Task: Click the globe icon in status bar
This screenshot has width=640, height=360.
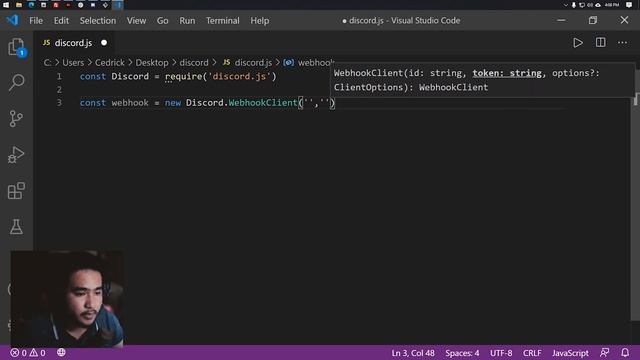Action: tap(61, 352)
